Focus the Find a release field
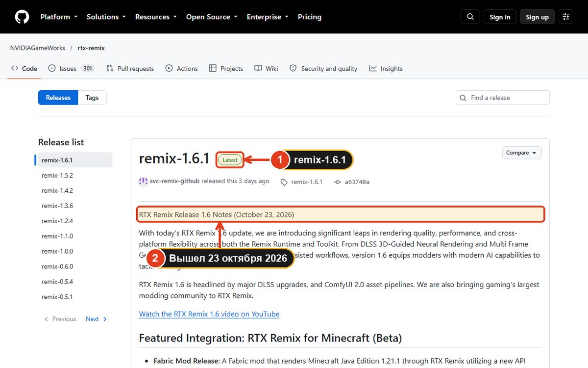 pos(503,98)
